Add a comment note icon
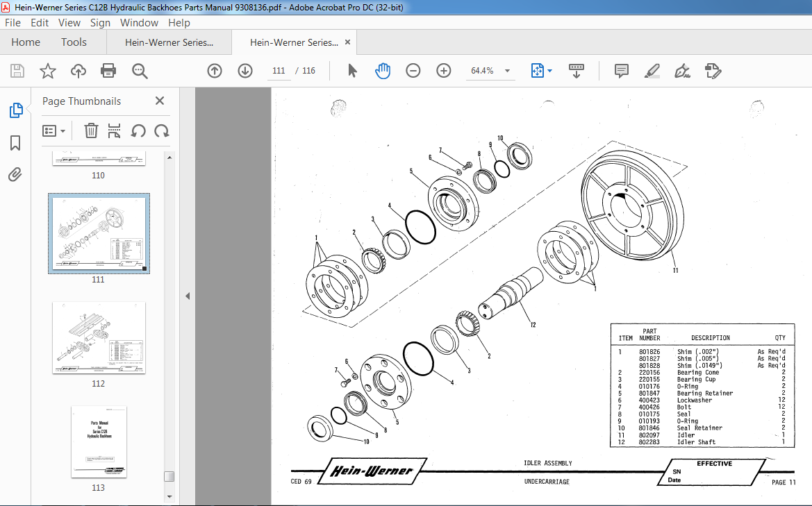The height and width of the screenshot is (506, 812). (621, 71)
